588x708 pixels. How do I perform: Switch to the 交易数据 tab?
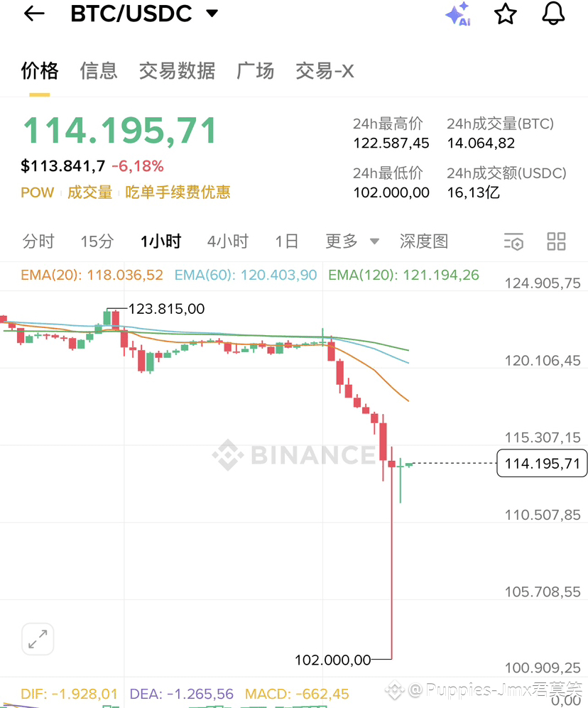click(x=177, y=71)
